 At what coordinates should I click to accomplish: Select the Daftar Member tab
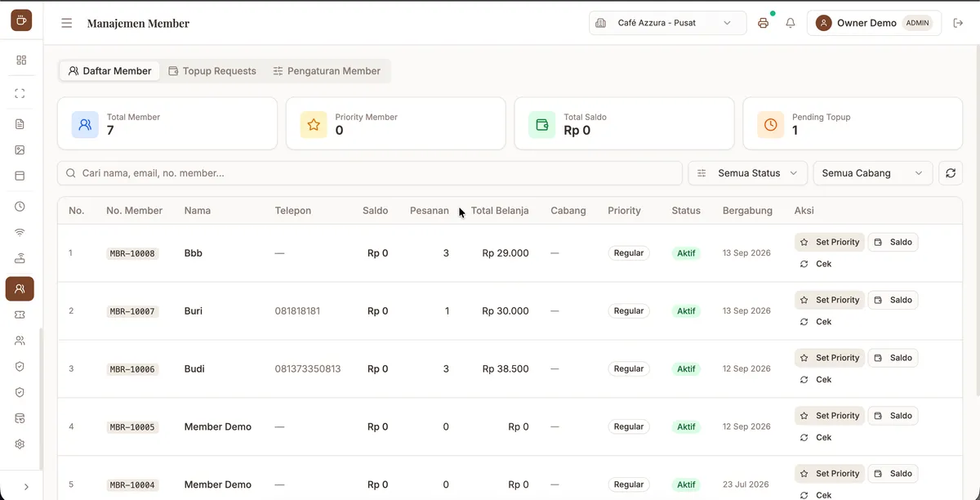[110, 71]
